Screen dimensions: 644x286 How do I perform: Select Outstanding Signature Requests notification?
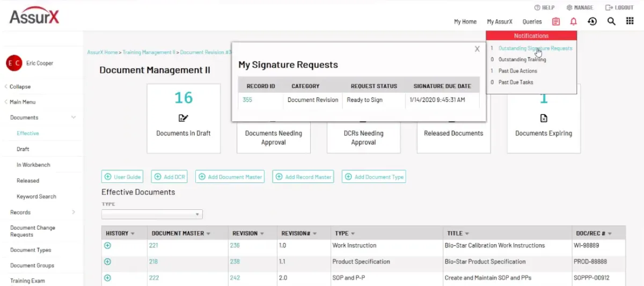[x=535, y=48]
